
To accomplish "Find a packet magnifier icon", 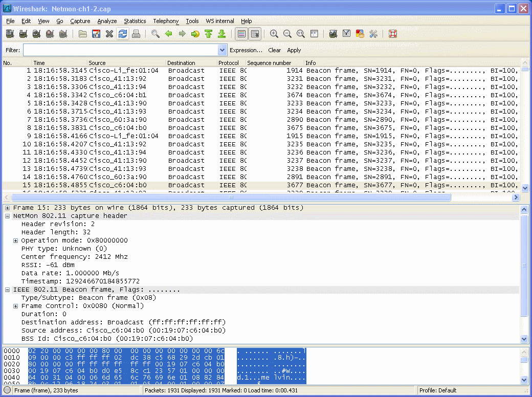I will pos(156,34).
